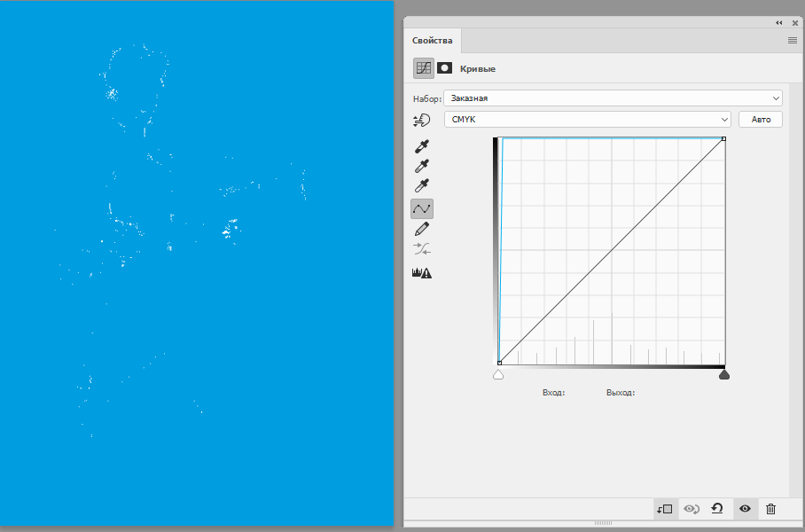Select the pencil draw curve tool
Image resolution: width=805 pixels, height=532 pixels.
pos(421,229)
